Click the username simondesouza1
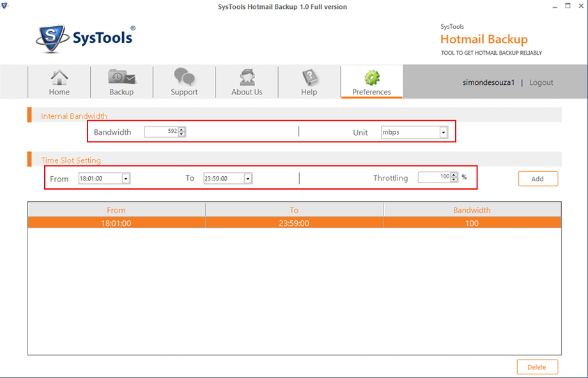The height and width of the screenshot is (378, 588). pyautogui.click(x=488, y=82)
